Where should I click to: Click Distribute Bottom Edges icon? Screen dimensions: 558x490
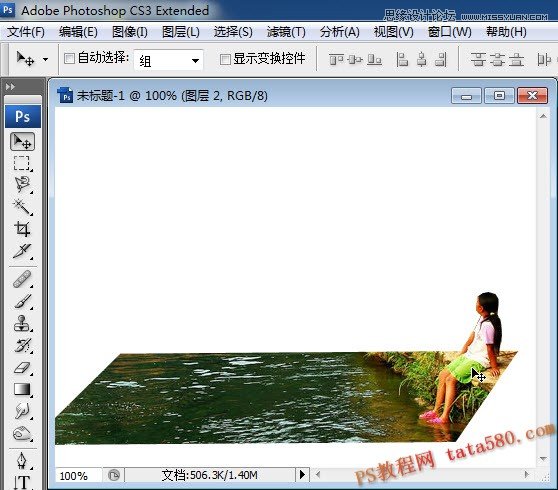point(516,59)
